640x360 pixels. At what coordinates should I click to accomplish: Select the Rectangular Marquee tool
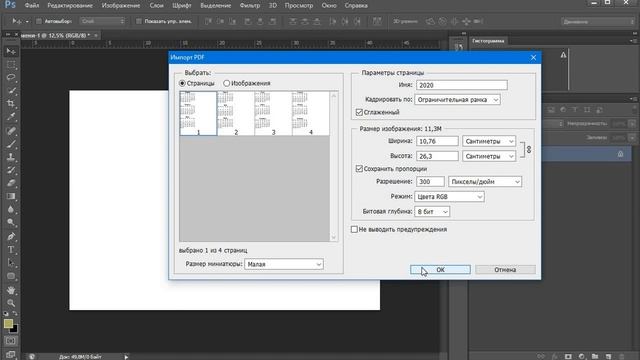(11, 64)
